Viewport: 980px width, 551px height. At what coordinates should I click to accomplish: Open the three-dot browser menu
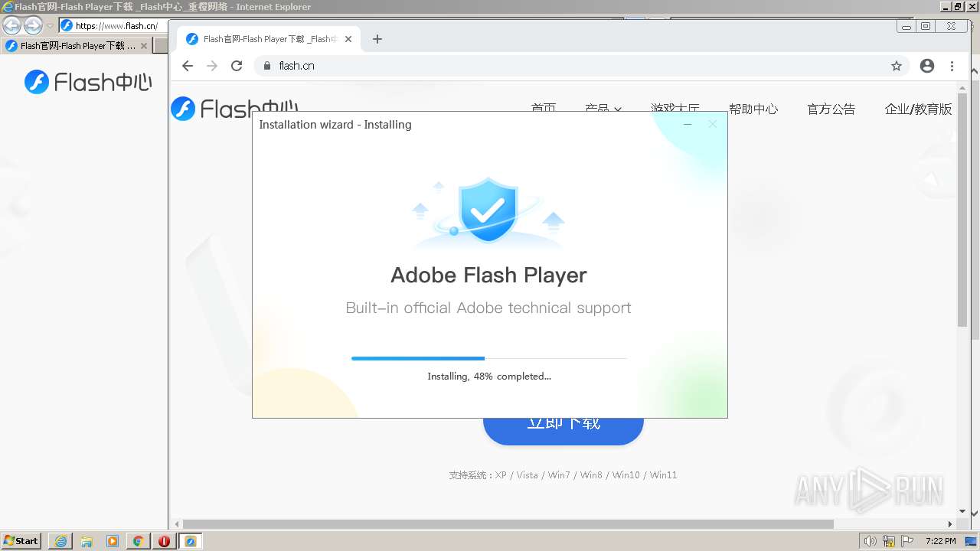(x=952, y=66)
